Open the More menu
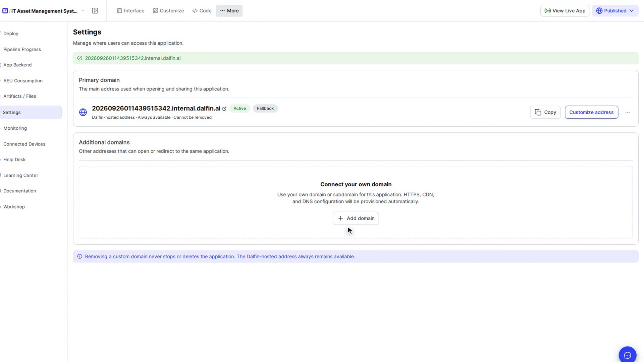Viewport: 644px width, 362px height. 229,11
